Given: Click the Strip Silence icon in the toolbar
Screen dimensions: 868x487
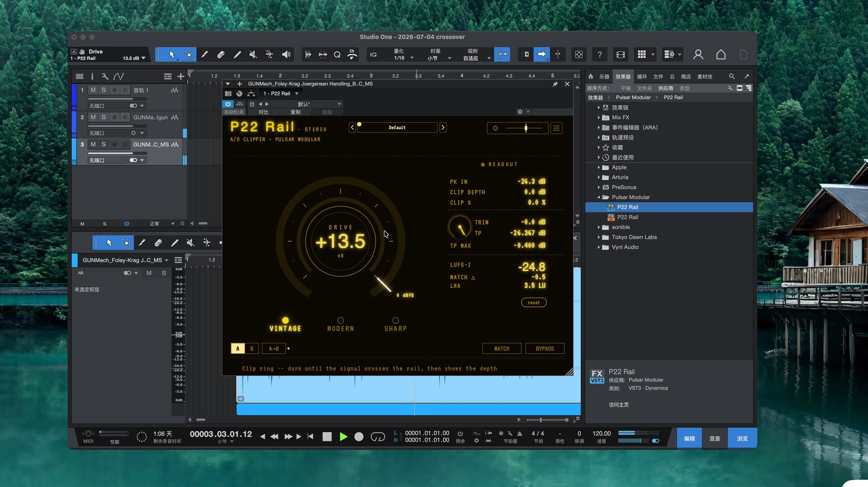Looking at the screenshot, I should pos(323,55).
